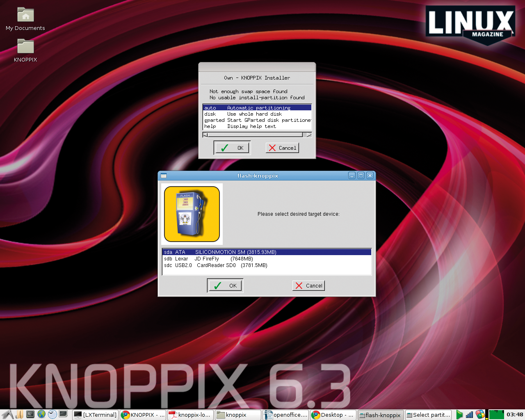Click the flash-knoppix gas pump image

[192, 214]
